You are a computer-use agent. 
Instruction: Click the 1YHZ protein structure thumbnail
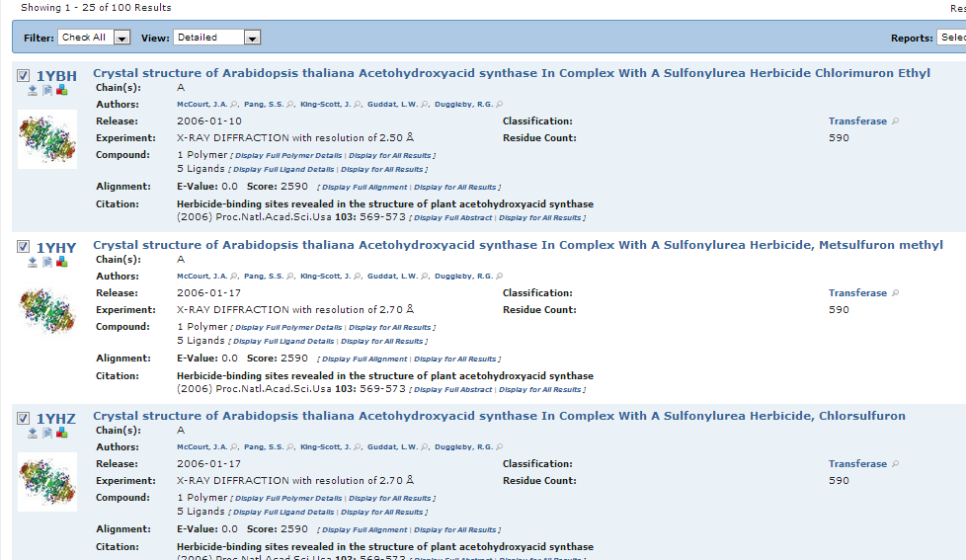[x=47, y=482]
